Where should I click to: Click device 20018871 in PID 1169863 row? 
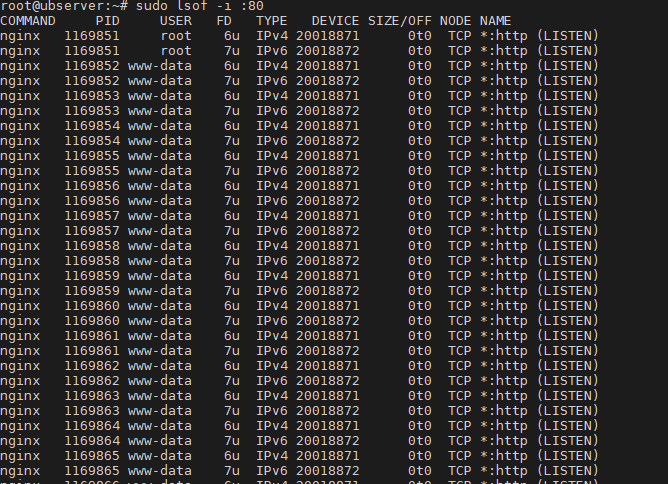(x=328, y=396)
